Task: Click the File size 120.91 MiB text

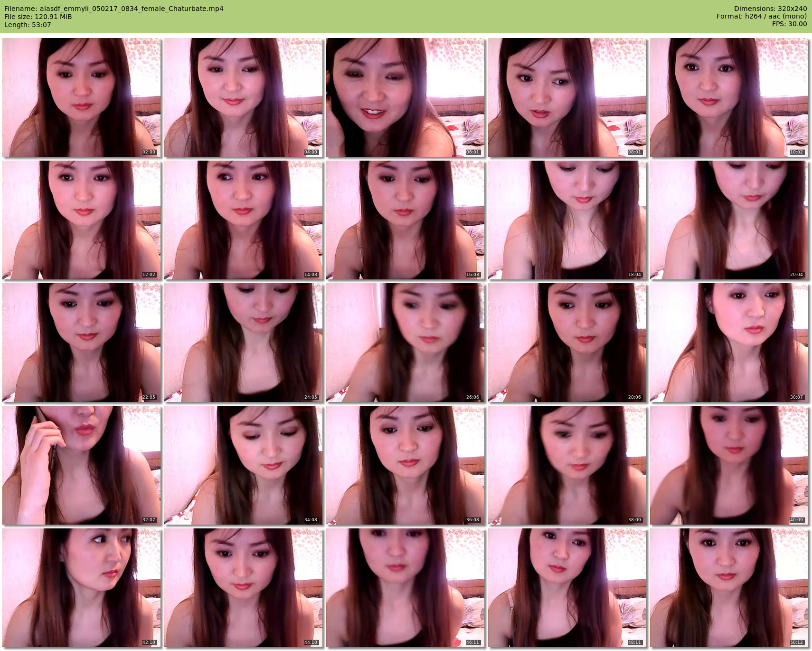Action: (38, 17)
